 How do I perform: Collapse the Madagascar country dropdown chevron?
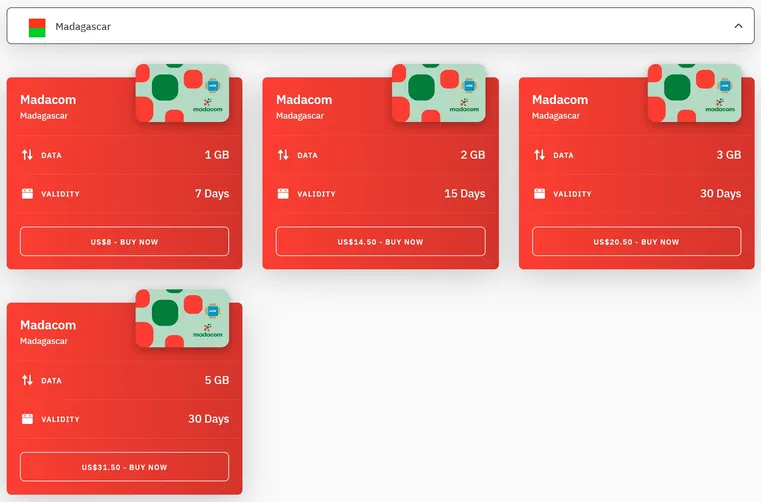(738, 26)
